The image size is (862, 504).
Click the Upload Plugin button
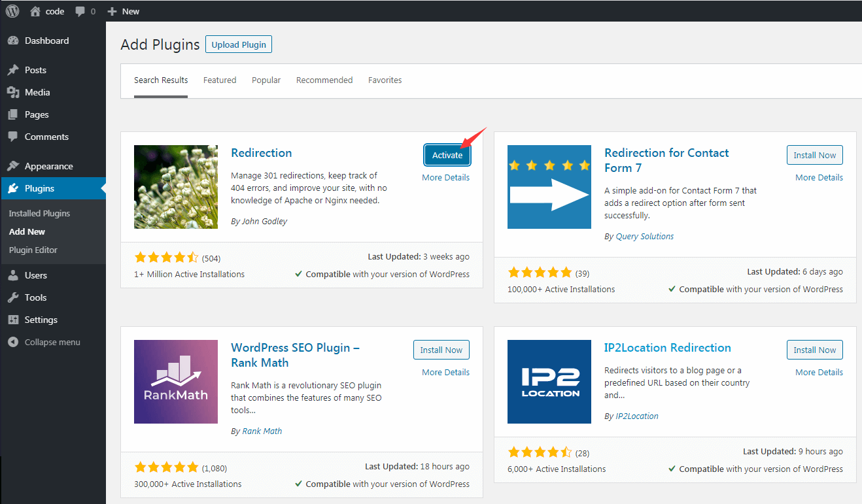coord(238,44)
